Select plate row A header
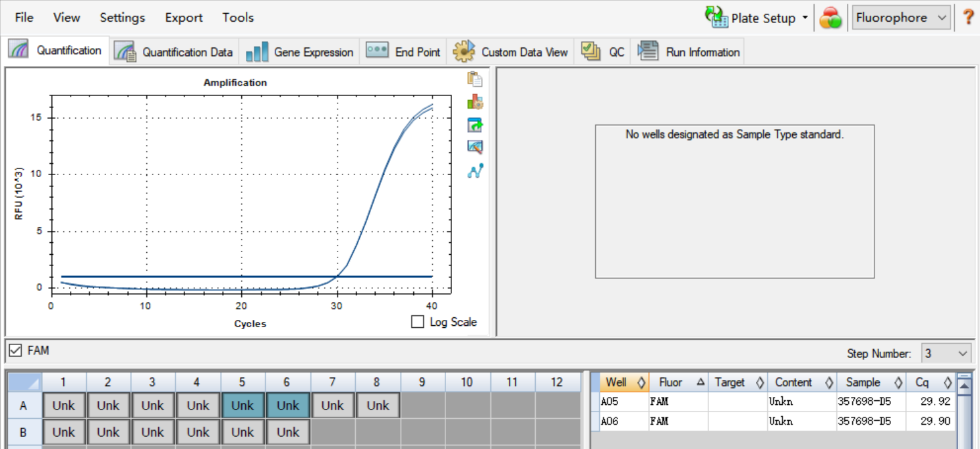 click(x=24, y=406)
